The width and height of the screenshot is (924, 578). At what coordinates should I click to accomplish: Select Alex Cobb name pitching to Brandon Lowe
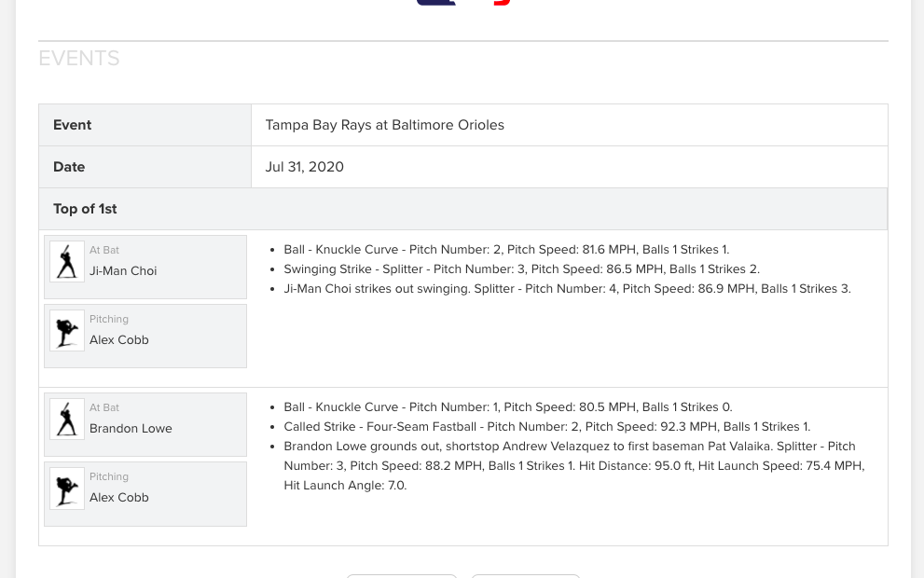point(119,498)
